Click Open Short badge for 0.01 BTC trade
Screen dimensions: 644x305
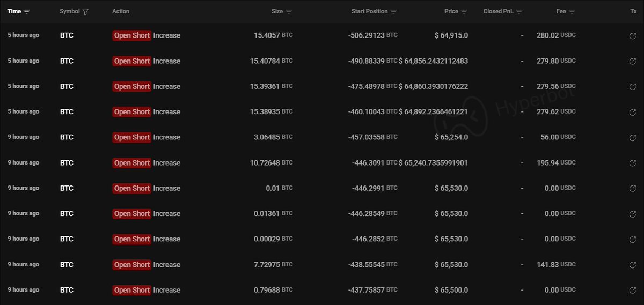[x=132, y=188]
